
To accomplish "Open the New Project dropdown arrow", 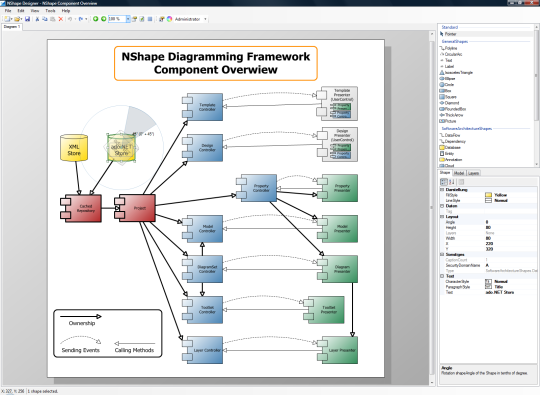I will [12, 19].
